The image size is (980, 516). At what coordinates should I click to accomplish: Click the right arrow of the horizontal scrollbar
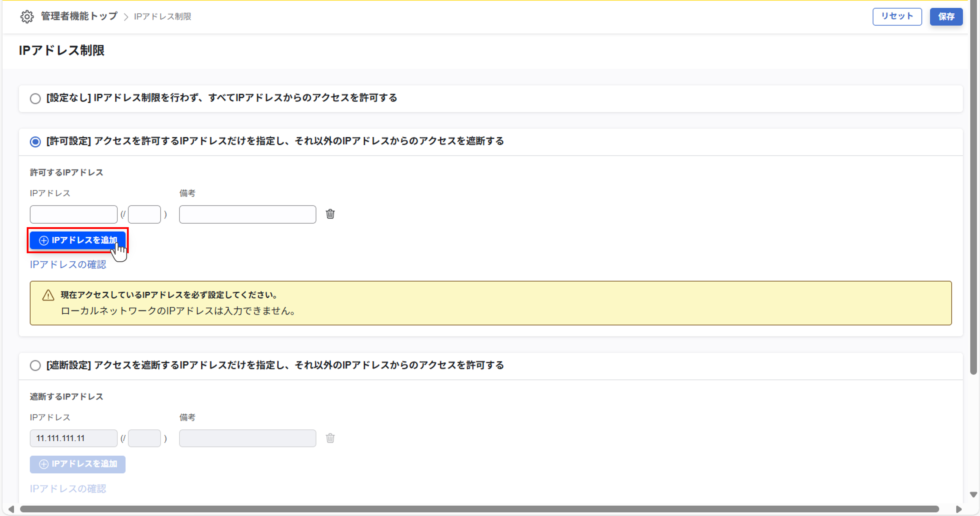point(959,509)
